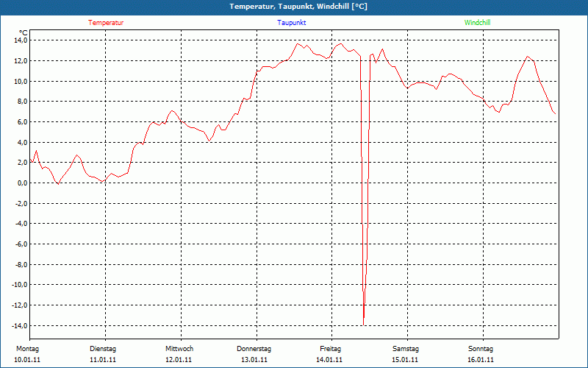The image size is (588, 368).
Task: Click the date 14.01.11
Action: point(329,360)
